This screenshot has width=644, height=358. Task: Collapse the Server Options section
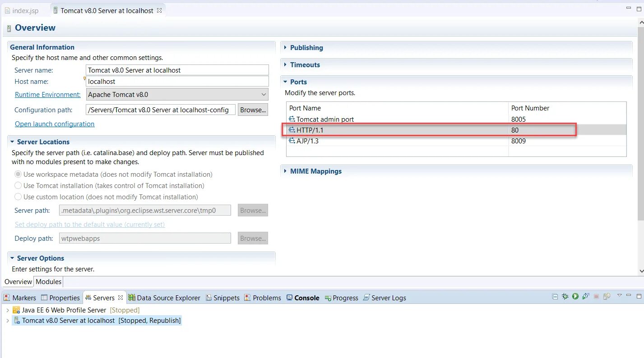pyautogui.click(x=12, y=258)
